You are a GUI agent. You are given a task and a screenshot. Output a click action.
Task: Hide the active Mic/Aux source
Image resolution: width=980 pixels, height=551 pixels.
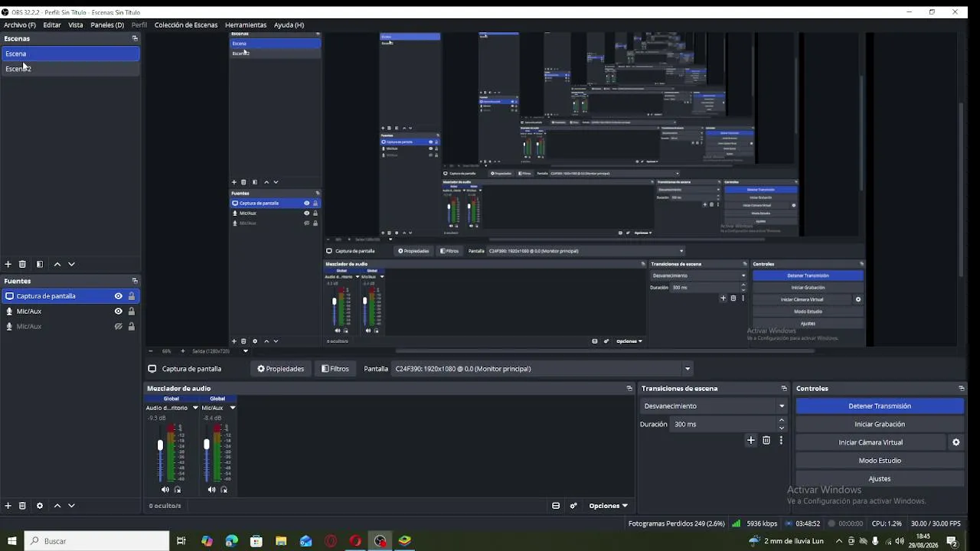(118, 311)
